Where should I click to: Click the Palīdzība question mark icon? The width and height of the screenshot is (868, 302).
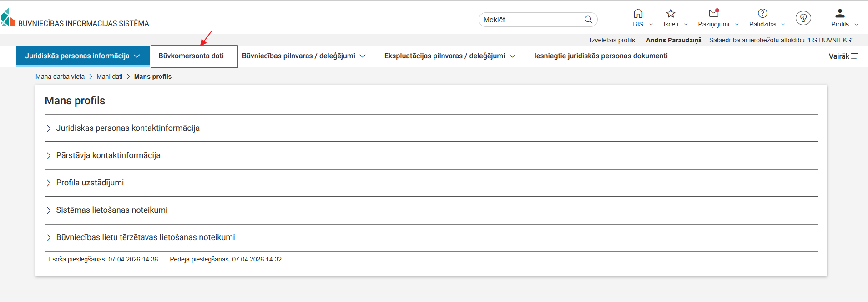762,14
